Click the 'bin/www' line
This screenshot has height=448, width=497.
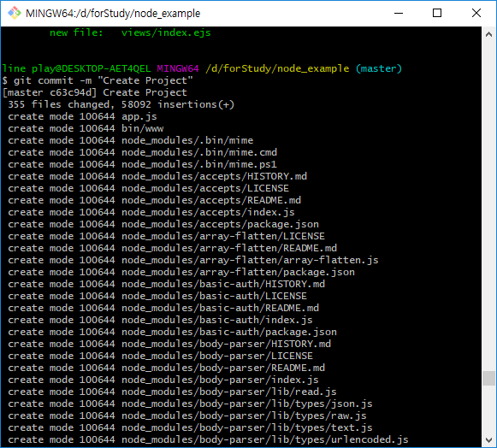pyautogui.click(x=86, y=128)
